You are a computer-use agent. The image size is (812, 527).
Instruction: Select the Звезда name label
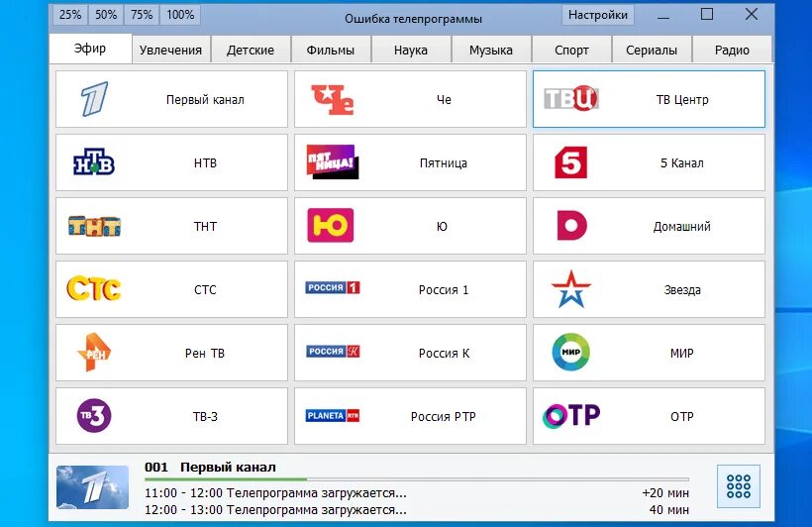click(682, 289)
